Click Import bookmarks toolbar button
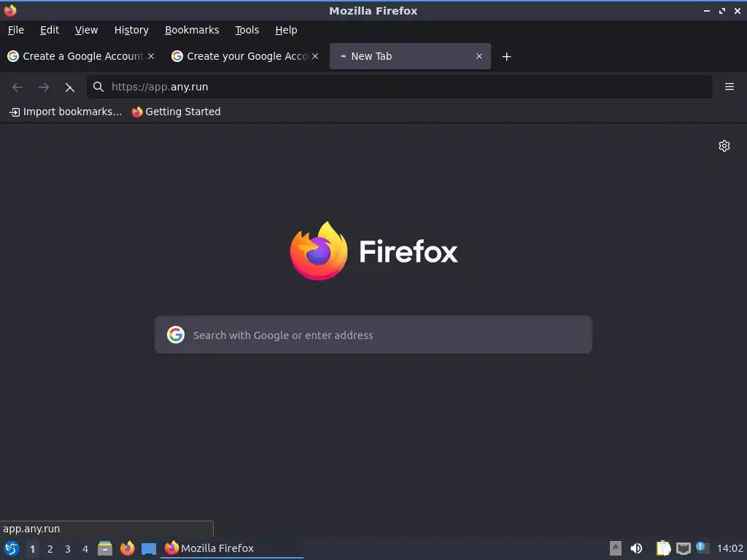 [66, 112]
